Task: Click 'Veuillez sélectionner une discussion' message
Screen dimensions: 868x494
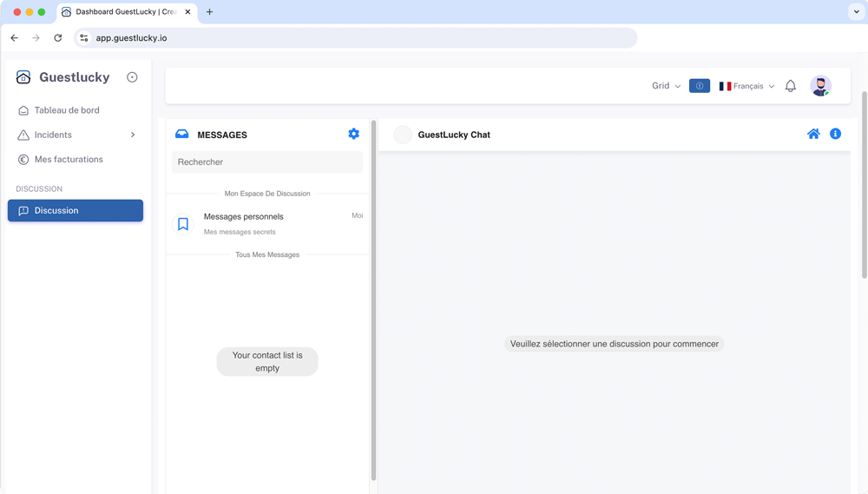Action: (x=614, y=344)
